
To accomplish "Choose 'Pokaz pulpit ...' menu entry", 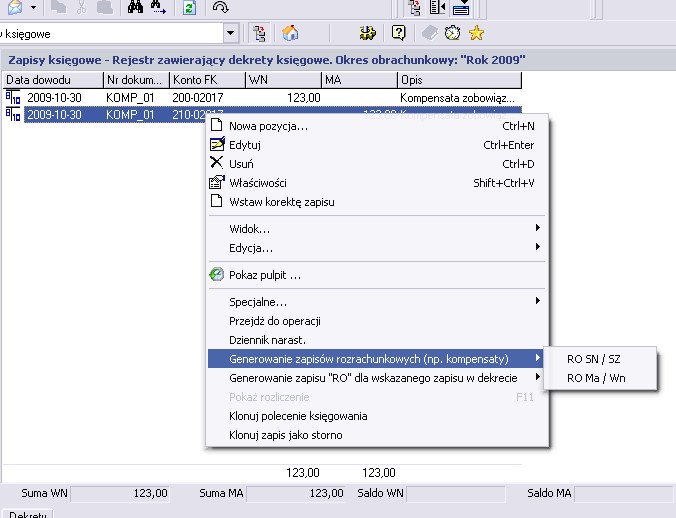I will tap(377, 275).
